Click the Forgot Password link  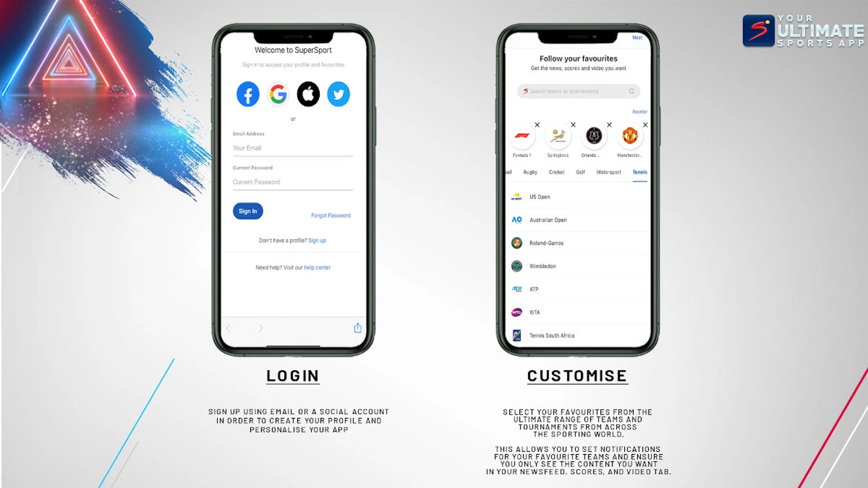point(330,215)
